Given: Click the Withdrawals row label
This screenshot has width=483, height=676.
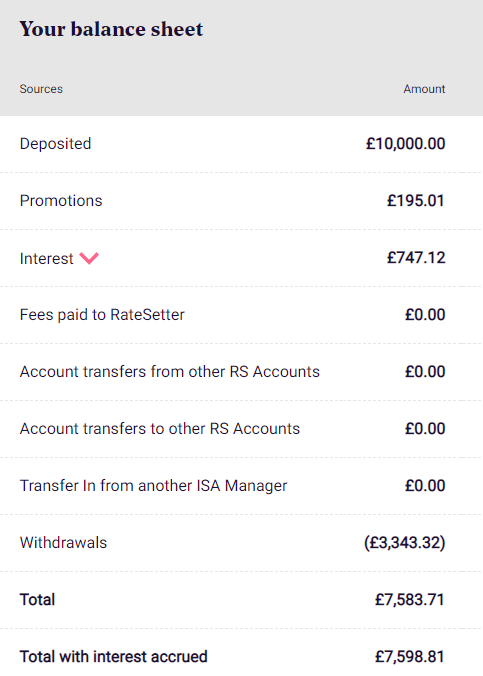Looking at the screenshot, I should [63, 542].
